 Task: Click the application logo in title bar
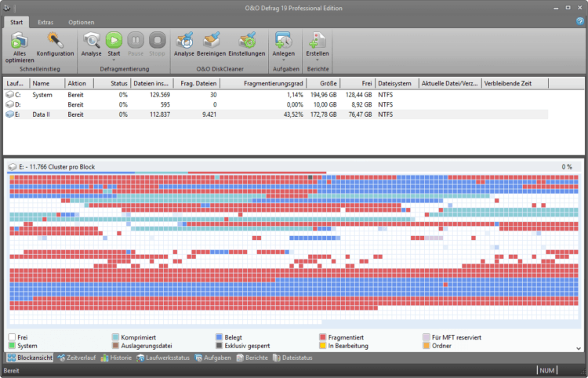[6, 8]
